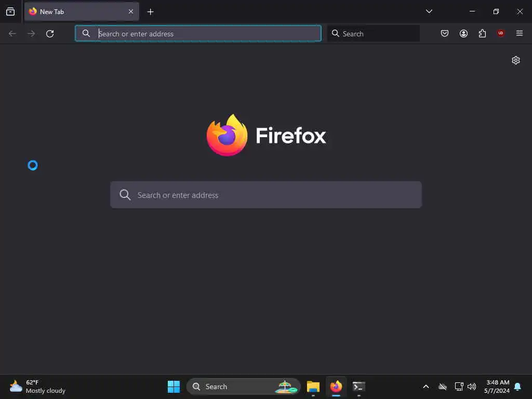
Task: Show hidden system tray icons
Action: [x=426, y=387]
